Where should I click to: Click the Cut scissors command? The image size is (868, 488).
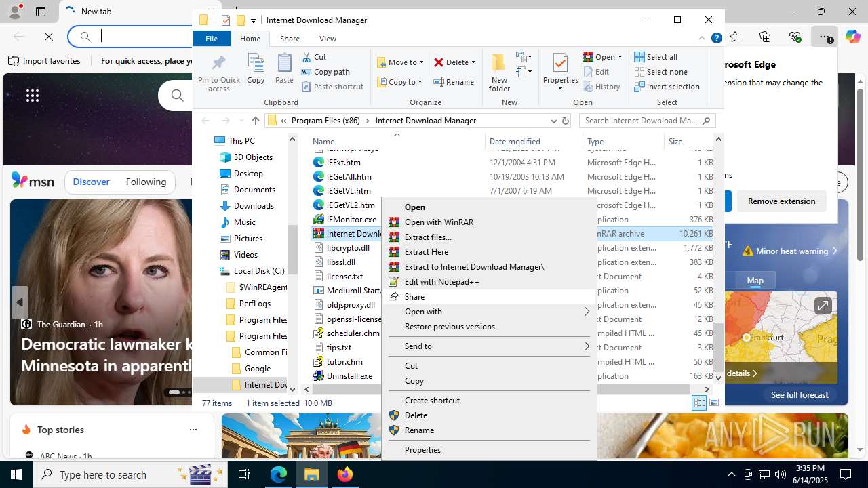point(314,57)
